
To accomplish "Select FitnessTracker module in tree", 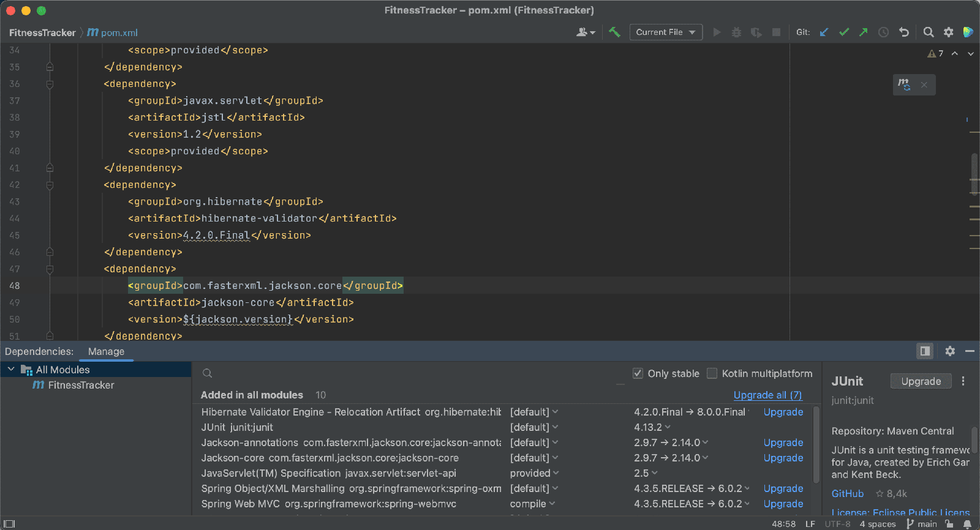I will point(81,385).
